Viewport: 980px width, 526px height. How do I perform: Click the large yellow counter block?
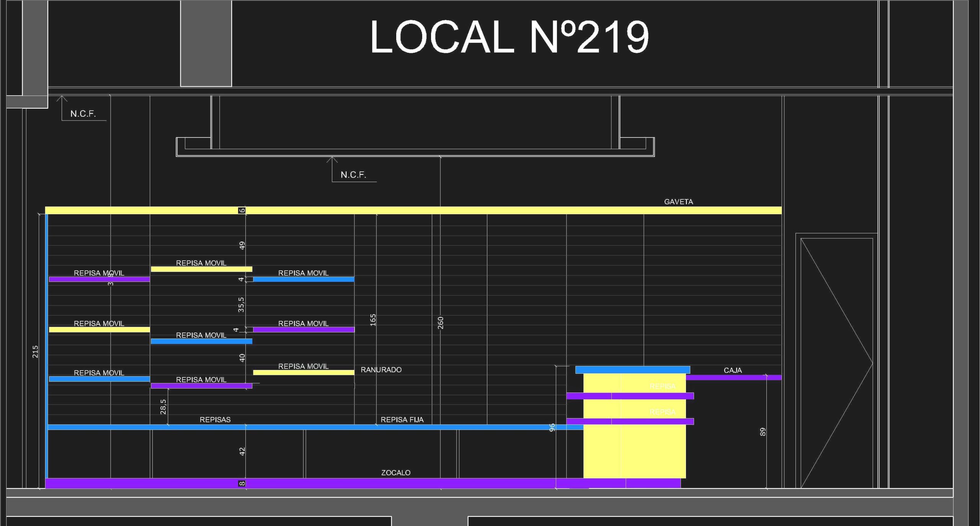(634, 451)
